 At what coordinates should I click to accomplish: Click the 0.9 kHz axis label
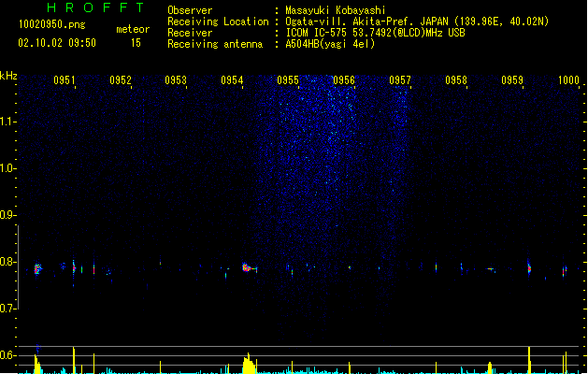coord(7,215)
